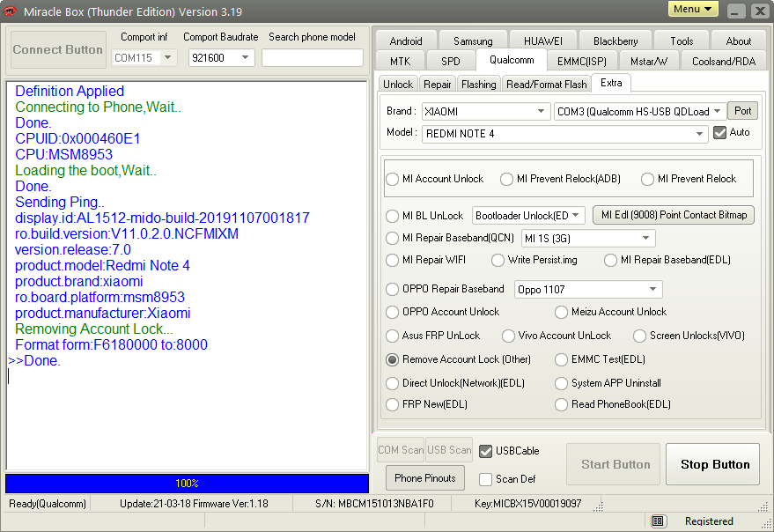
Task: Select Read PhoneBook(EDL) radio button
Action: (561, 404)
